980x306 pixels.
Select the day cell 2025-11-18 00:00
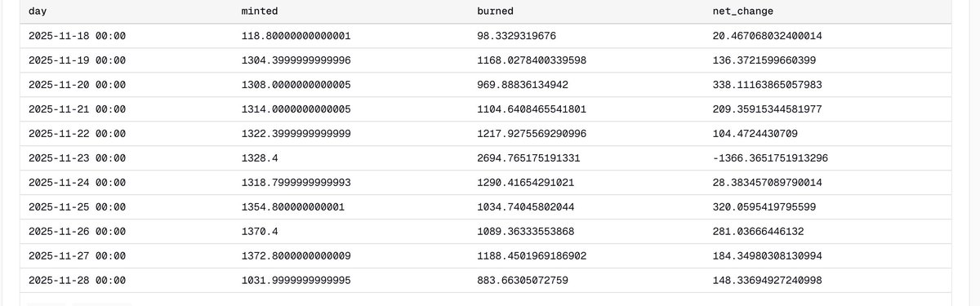coord(77,36)
